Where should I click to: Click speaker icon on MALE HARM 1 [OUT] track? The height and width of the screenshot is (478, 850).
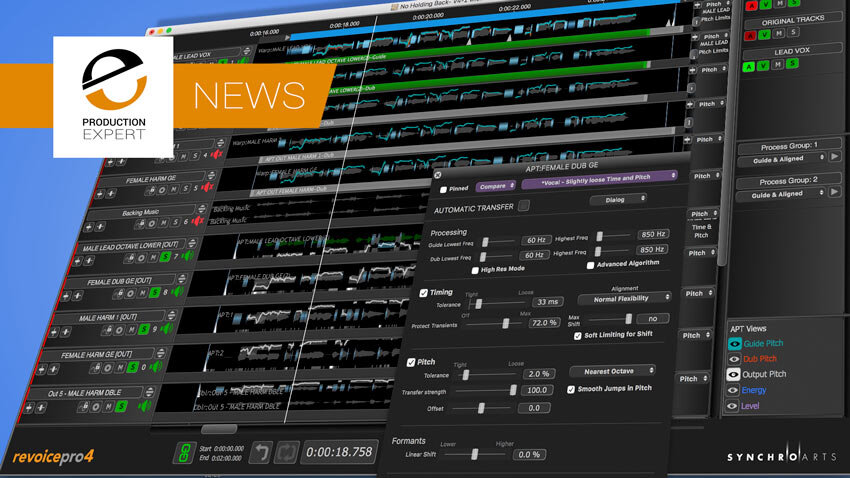tap(168, 328)
